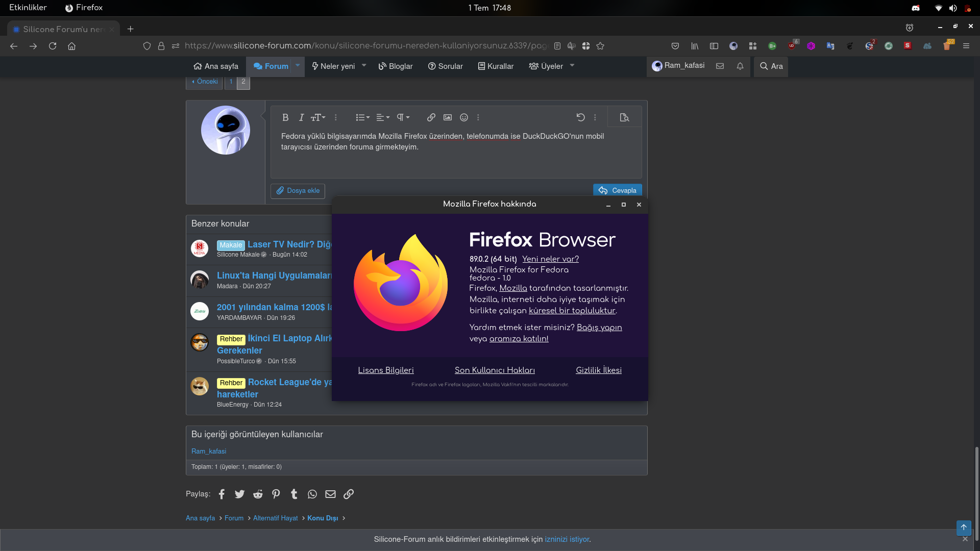Viewport: 980px width, 551px height.
Task: Click inside the reply text editor area
Action: coord(456,153)
